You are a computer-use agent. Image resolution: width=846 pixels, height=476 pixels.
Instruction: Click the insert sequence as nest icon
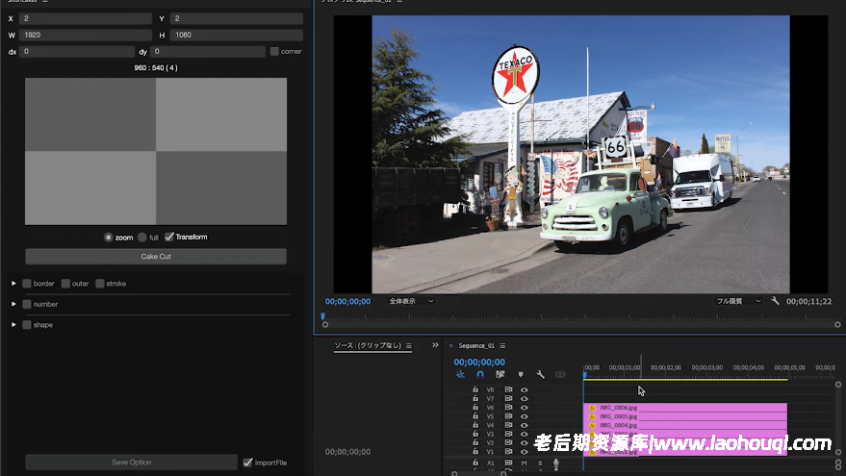pos(461,374)
